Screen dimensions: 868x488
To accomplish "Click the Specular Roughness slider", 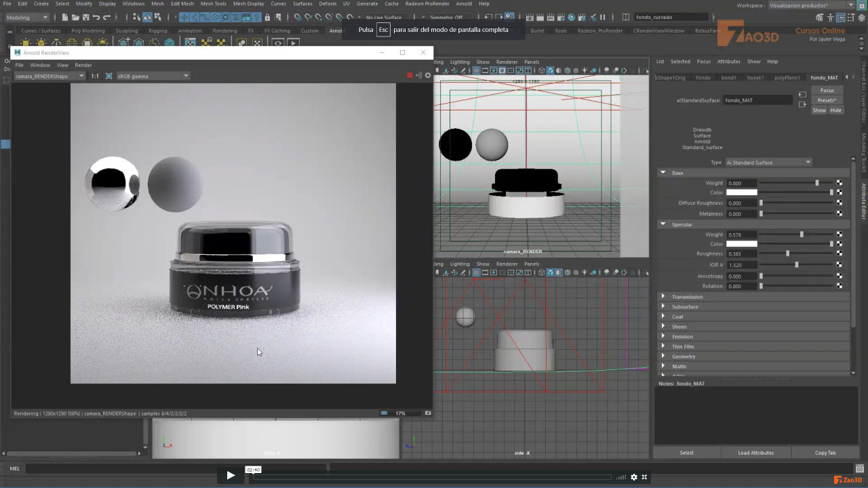I will (x=796, y=253).
